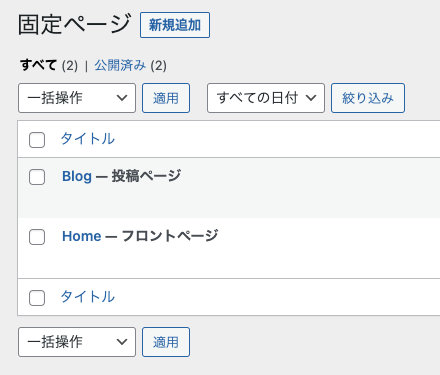The height and width of the screenshot is (375, 440).
Task: Toggle select-all checkbox in footer row
Action: [37, 298]
